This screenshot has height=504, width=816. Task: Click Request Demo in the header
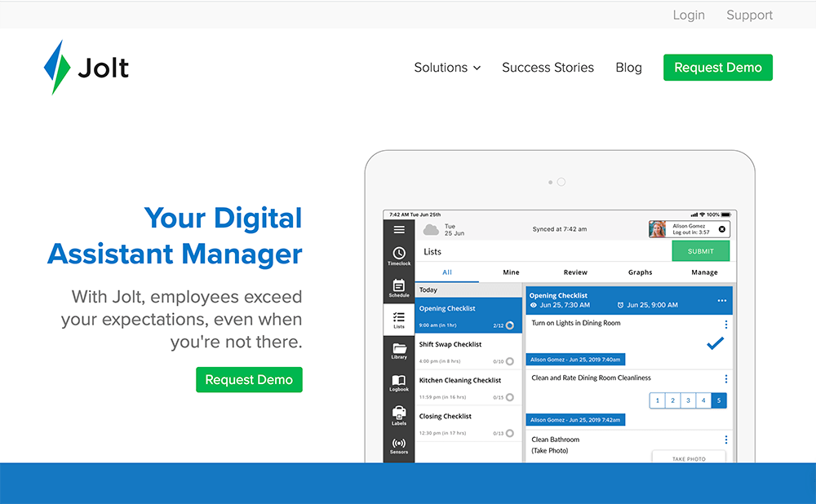pyautogui.click(x=717, y=68)
